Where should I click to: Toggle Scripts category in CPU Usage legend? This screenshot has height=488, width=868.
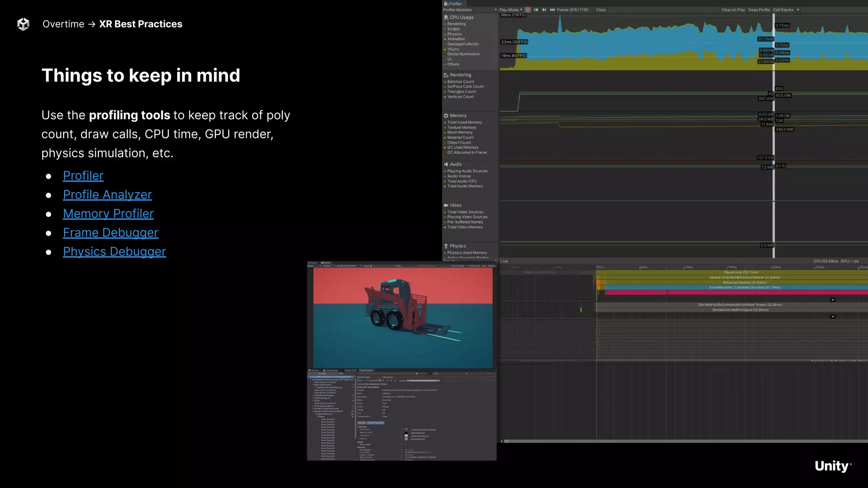(452, 29)
